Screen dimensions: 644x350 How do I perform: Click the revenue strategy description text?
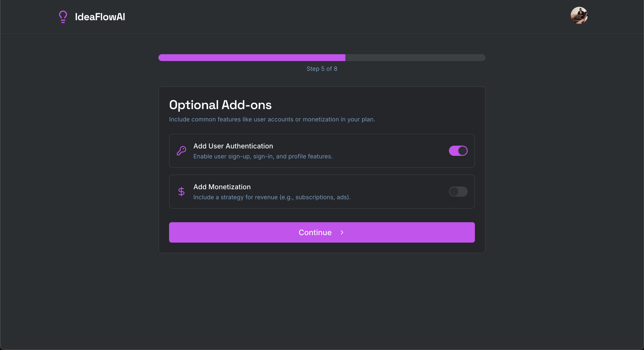pos(272,197)
